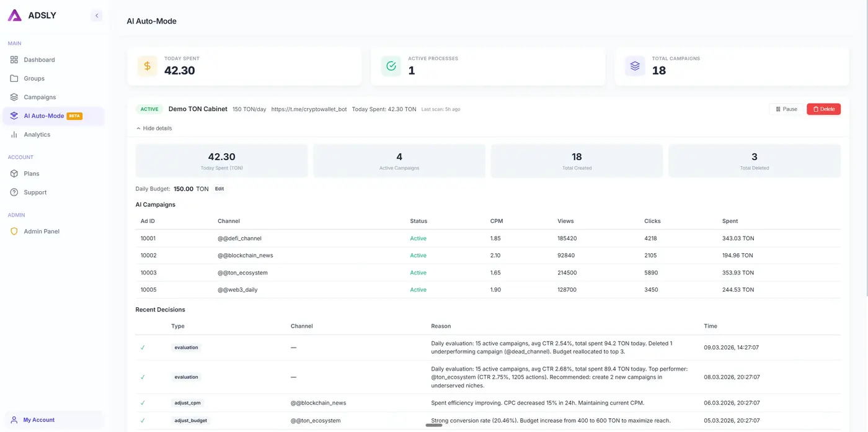
Task: Click the Active status of campaign 10001
Action: (x=418, y=238)
